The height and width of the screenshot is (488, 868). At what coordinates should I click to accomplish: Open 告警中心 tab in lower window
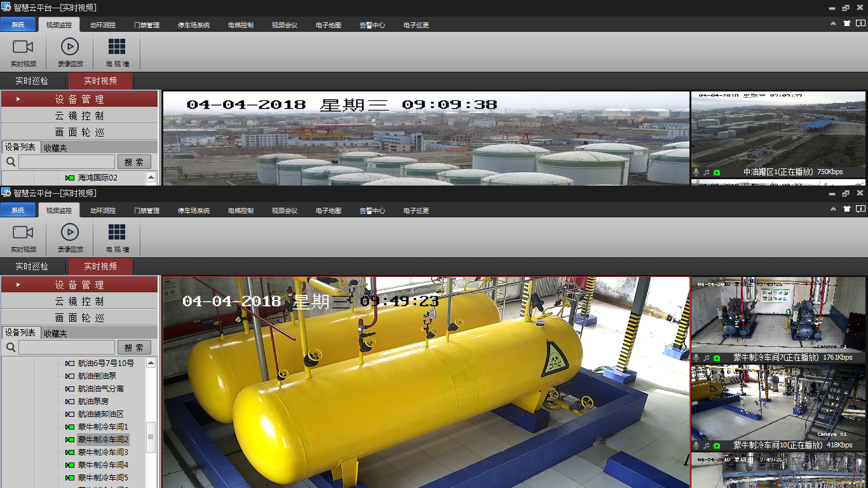[372, 211]
